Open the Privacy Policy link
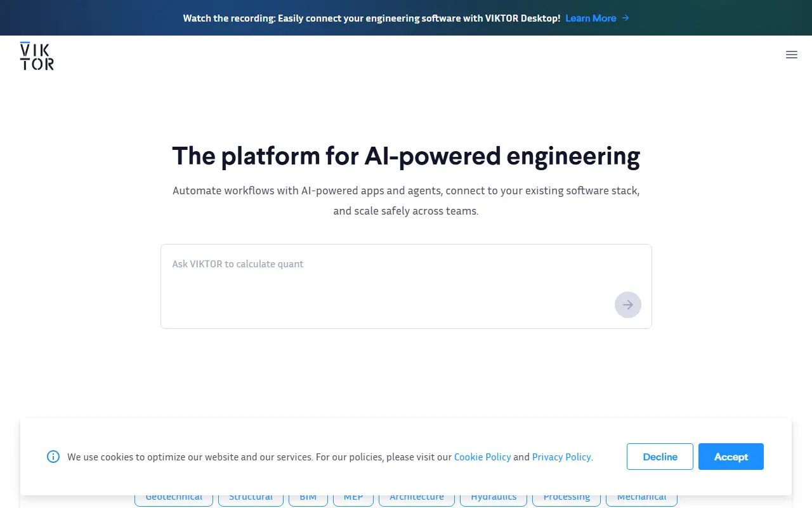Screen dimensions: 812x508 pyautogui.click(x=562, y=457)
